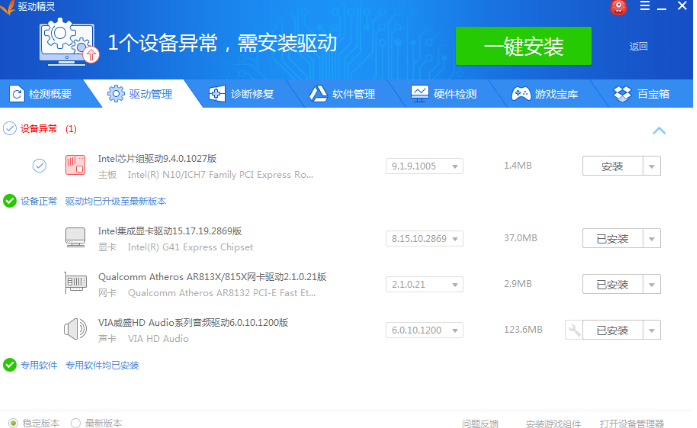Click the Qualcomm network card icon

(75, 283)
